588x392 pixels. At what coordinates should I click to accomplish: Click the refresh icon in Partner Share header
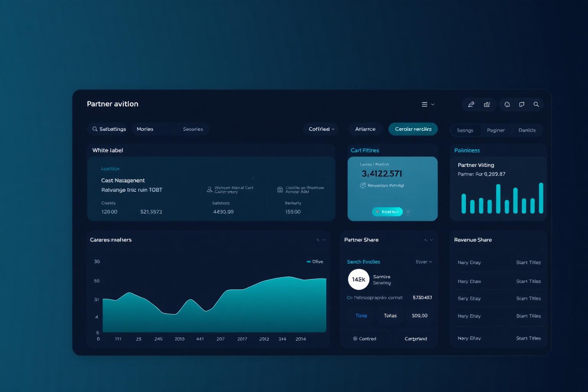[426, 240]
